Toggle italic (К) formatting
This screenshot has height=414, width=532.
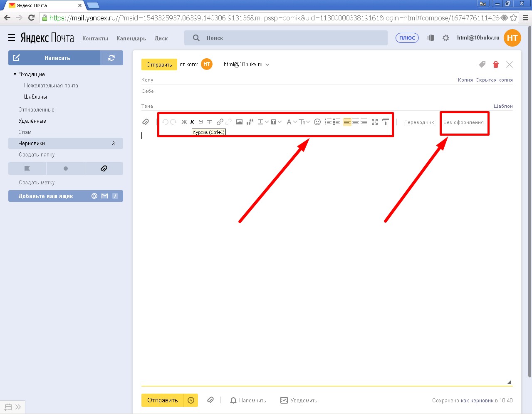click(x=193, y=122)
